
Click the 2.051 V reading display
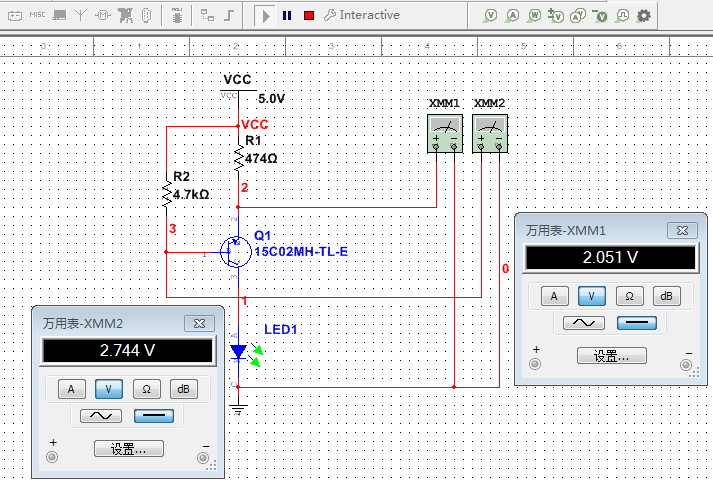(610, 258)
